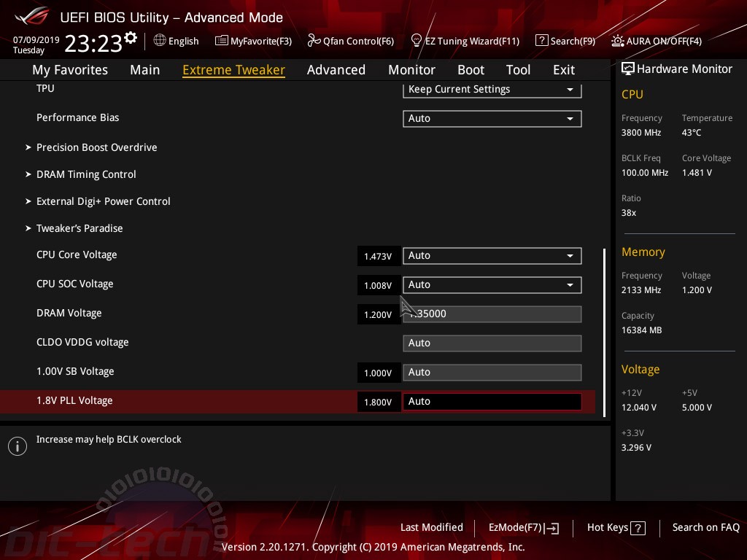The width and height of the screenshot is (747, 560).
Task: Click the Hot Keys question mark icon
Action: point(638,528)
